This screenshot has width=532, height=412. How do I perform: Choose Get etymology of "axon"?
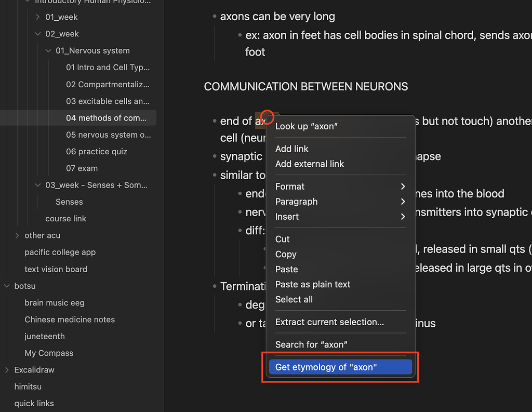[x=340, y=367]
